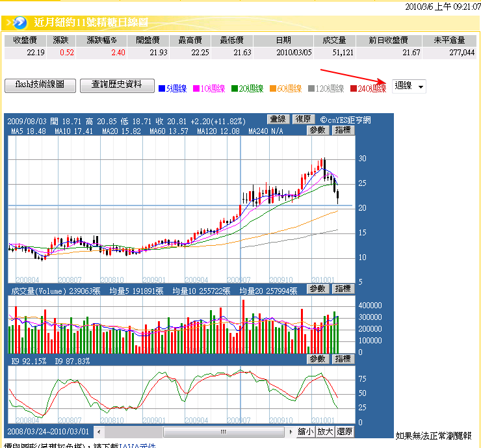This screenshot has height=448, width=481.
Task: Click the D9 87.83% readout
Action: [x=72, y=362]
